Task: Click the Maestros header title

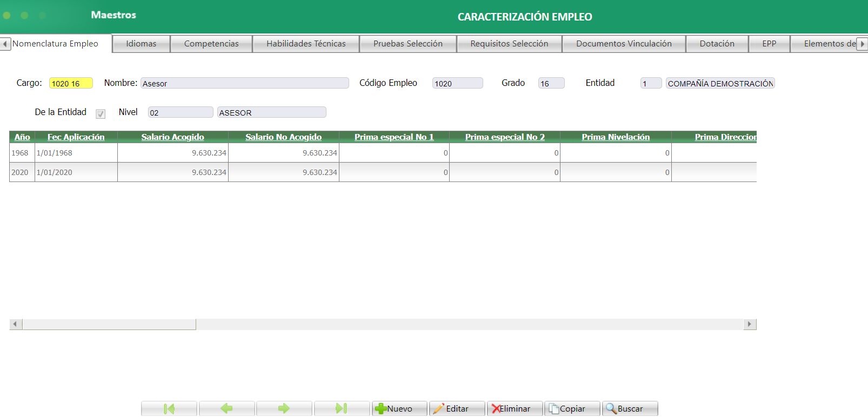Action: (x=113, y=15)
